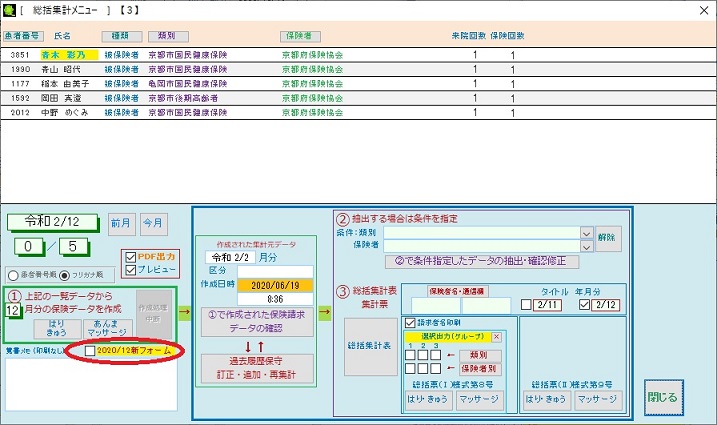The height and width of the screenshot is (425, 717).
Task: Click the 令和2/2 月分 field
Action: click(x=230, y=258)
